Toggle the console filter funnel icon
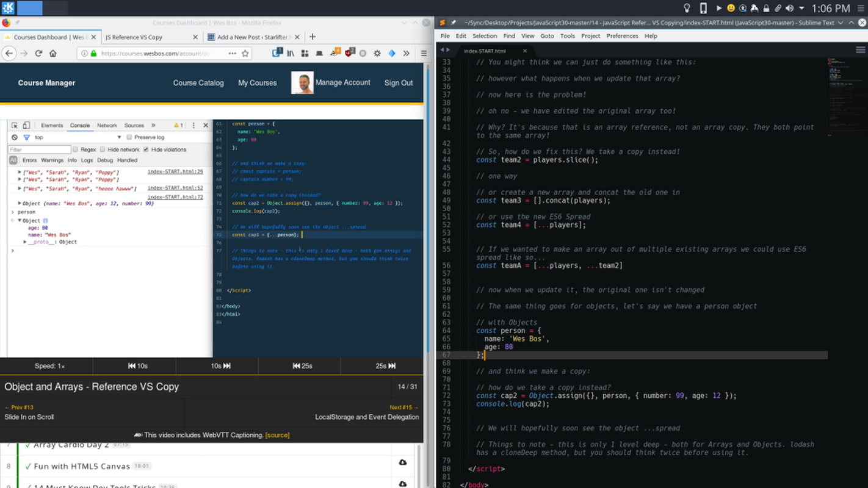Screen dimensions: 868x488 click(26, 137)
